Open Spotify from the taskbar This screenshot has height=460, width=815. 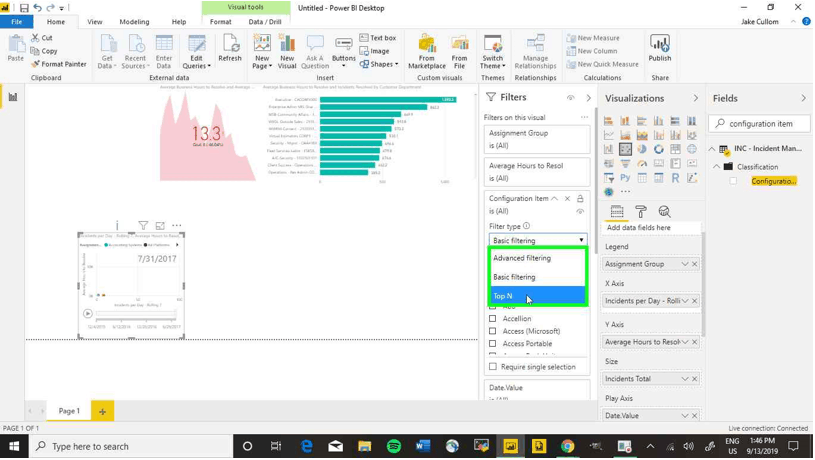(x=394, y=446)
